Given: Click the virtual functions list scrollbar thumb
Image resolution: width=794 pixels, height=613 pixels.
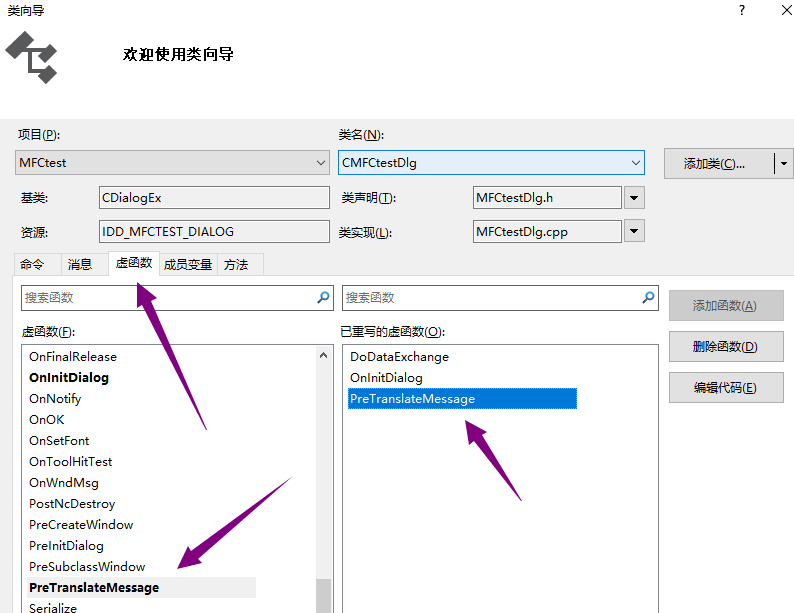Looking at the screenshot, I should (x=324, y=596).
